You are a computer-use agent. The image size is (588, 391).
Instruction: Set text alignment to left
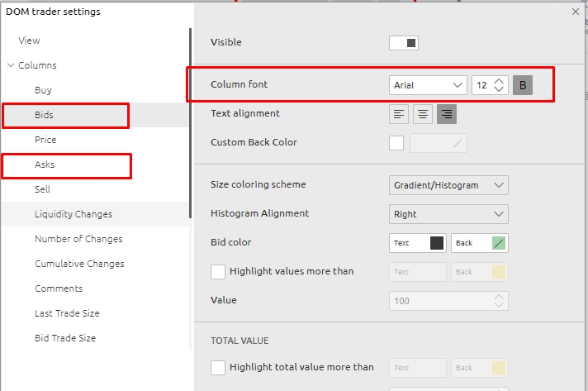[x=399, y=114]
